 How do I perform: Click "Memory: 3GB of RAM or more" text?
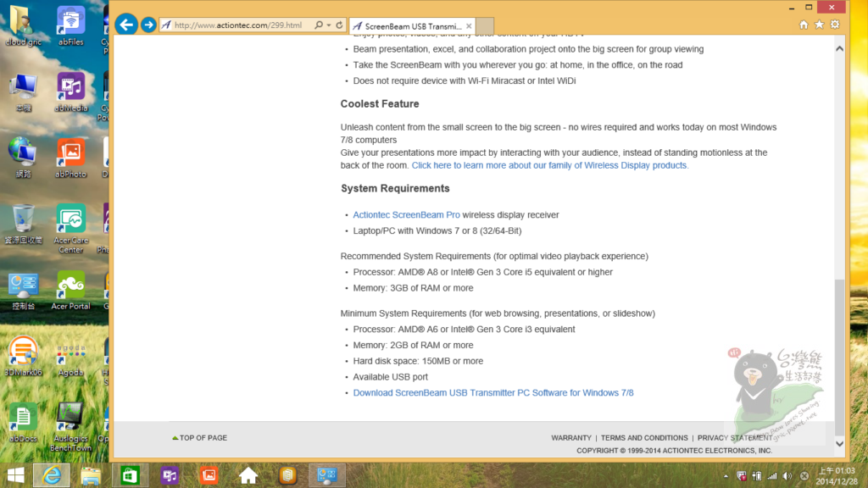(413, 288)
